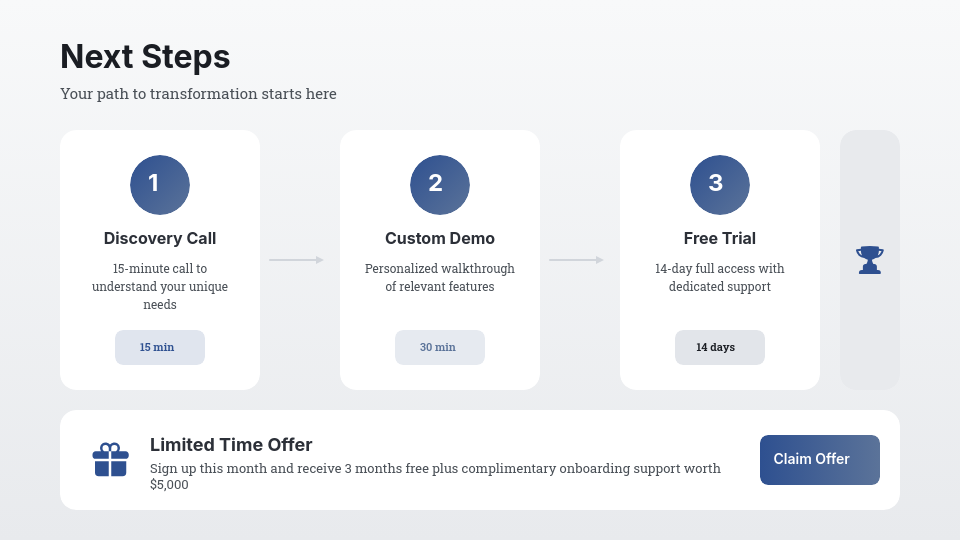Click the gift box icon
Image resolution: width=960 pixels, height=540 pixels.
pos(111,460)
